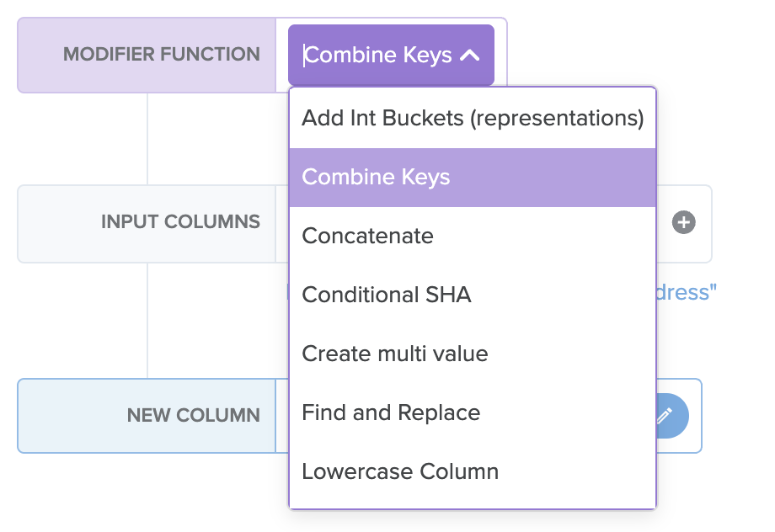Select Add Int Buckets (representations) option
775x532 pixels.
(473, 118)
